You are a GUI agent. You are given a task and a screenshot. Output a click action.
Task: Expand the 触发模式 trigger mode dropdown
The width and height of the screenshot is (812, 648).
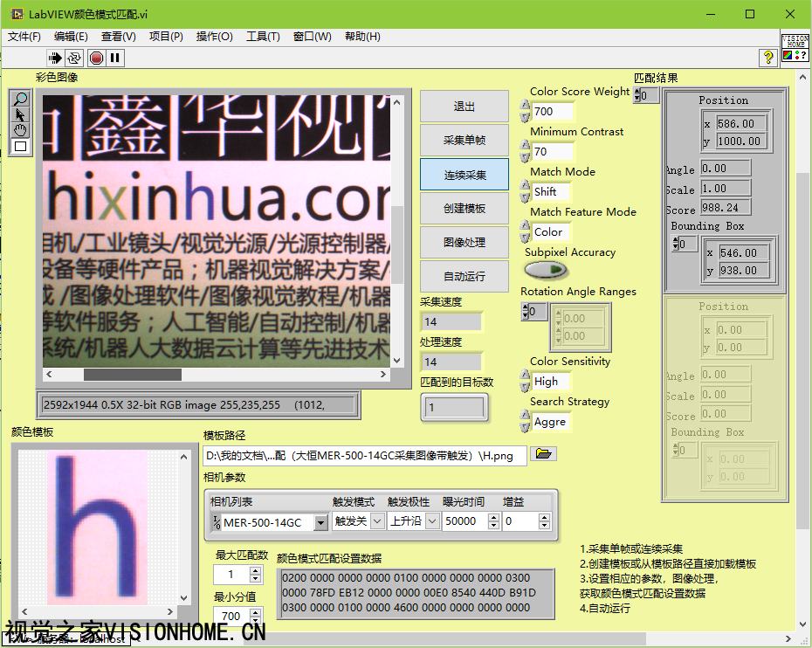(x=377, y=521)
